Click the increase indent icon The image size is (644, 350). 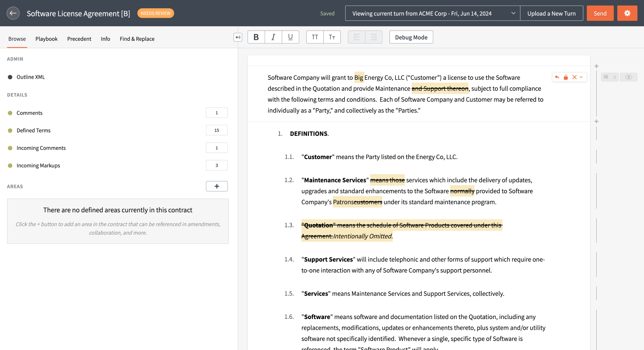point(374,37)
